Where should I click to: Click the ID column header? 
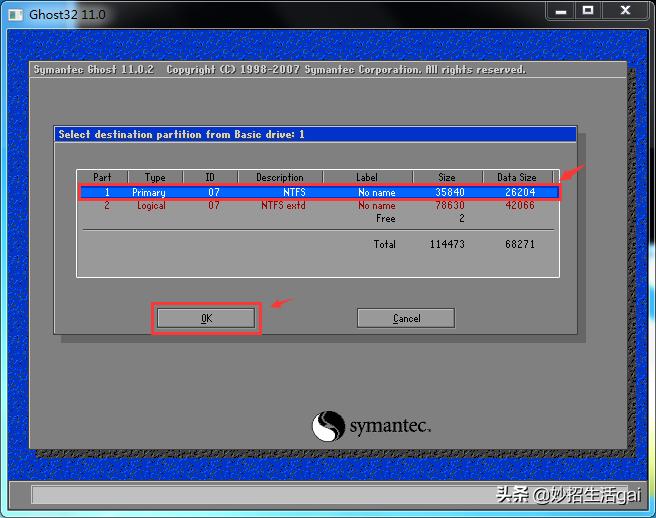[210, 177]
